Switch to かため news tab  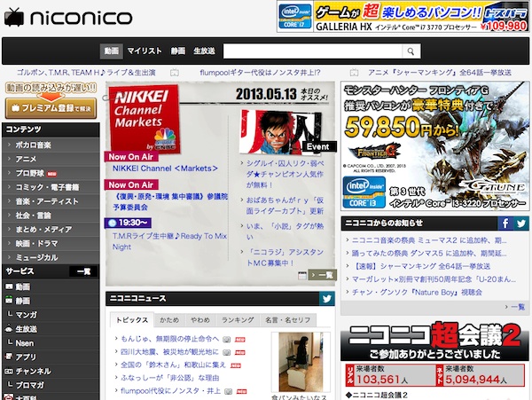[169, 320]
